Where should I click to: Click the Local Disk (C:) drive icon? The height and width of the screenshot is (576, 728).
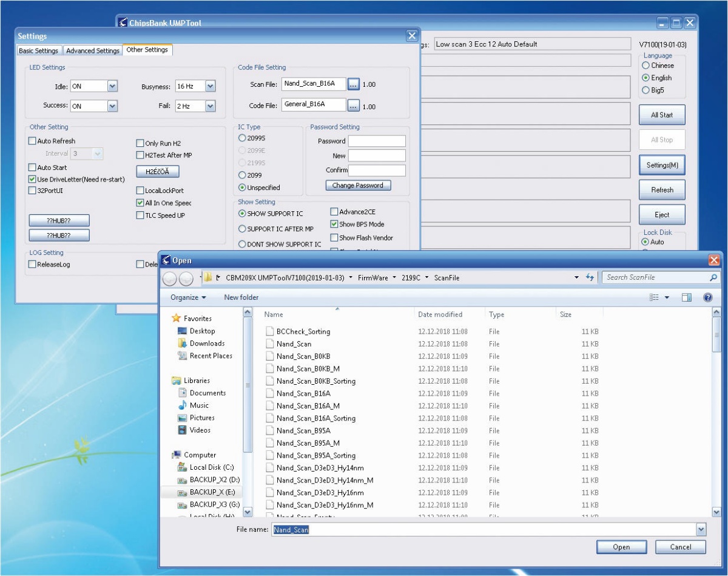pyautogui.click(x=182, y=467)
